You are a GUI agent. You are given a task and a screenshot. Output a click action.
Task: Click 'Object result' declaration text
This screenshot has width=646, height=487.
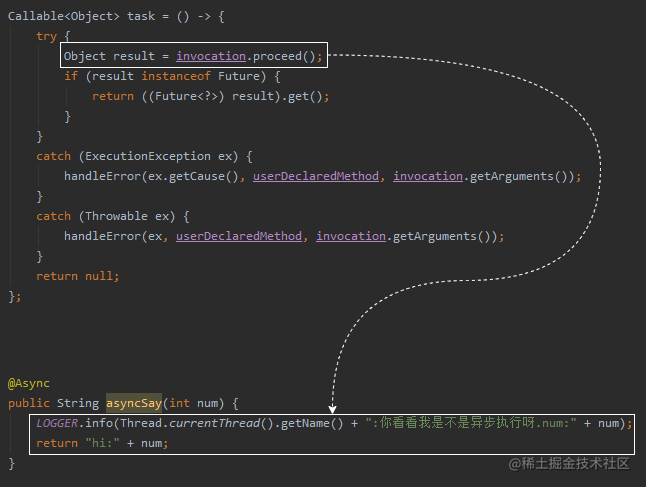pos(109,56)
